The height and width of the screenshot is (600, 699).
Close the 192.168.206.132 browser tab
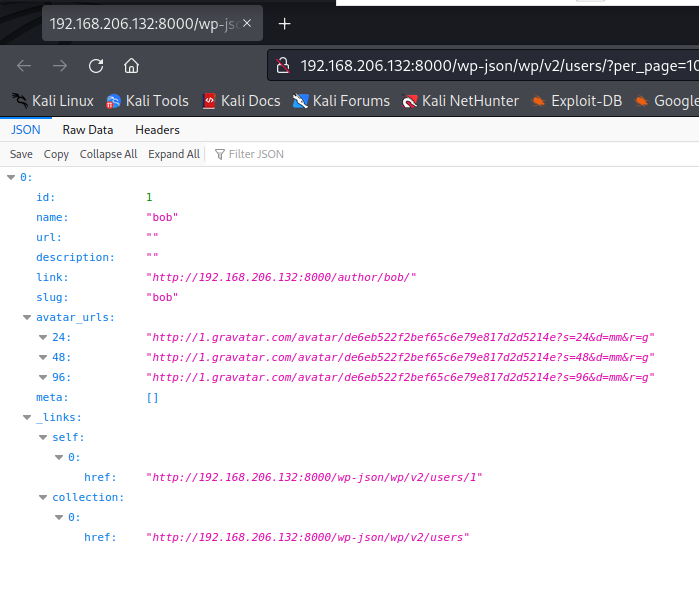247,23
